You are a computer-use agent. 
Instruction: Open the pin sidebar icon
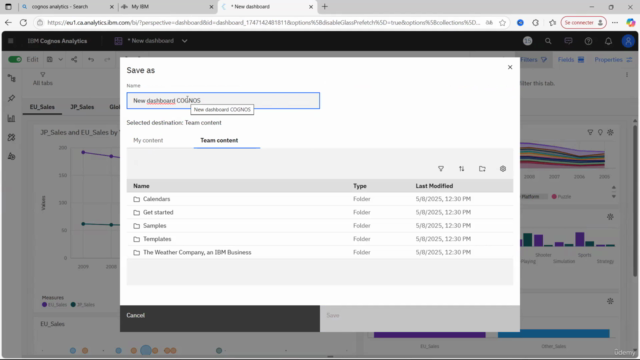tap(11, 98)
